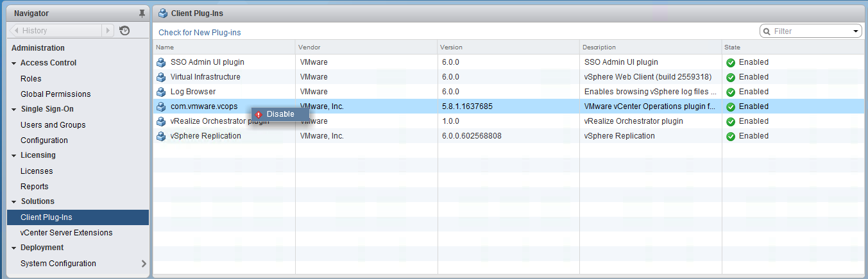Screen dimensions: 868x279
Task: Open recent history clock icon
Action: tap(124, 30)
